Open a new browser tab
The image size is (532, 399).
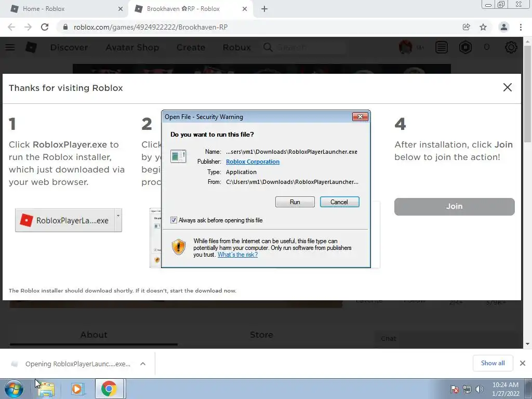[x=264, y=9]
